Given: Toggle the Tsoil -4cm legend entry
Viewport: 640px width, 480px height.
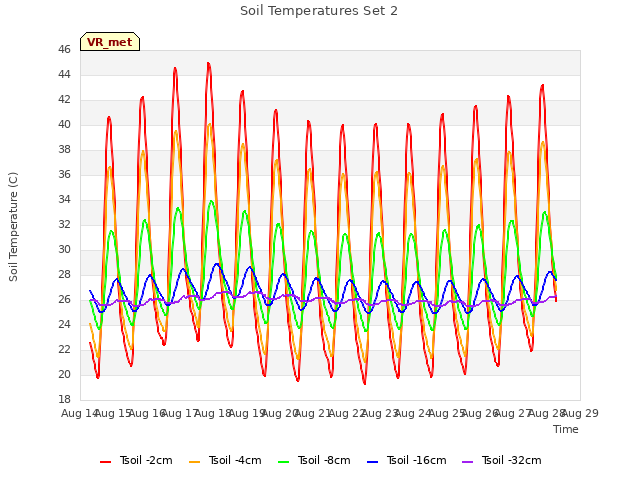Looking at the screenshot, I should point(225,460).
